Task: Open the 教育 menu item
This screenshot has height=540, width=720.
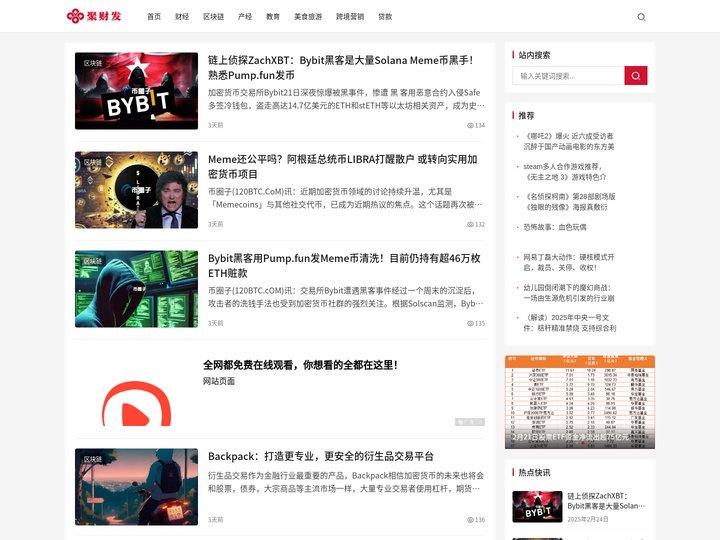Action: [x=273, y=17]
